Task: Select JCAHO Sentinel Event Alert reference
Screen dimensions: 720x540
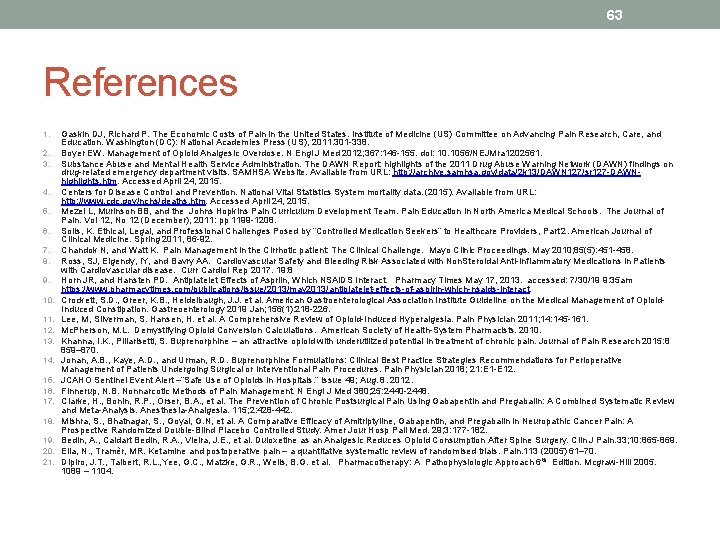Action: 237,380
